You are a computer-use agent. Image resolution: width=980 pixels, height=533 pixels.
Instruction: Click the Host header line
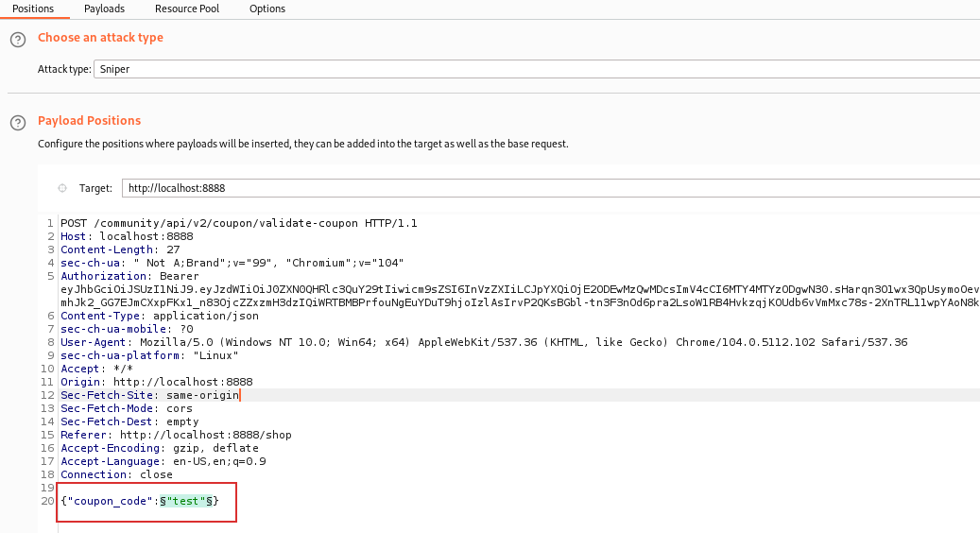pos(113,236)
